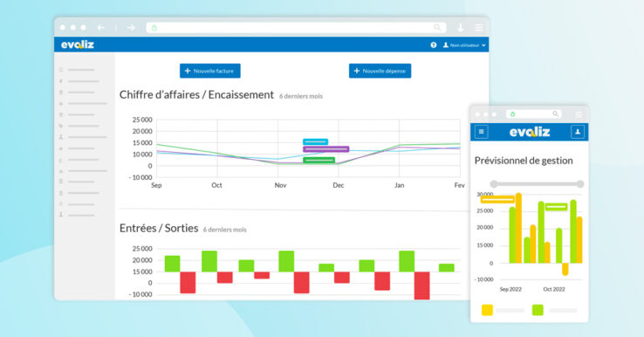Click the tag icon in the left sidebar
Viewport: 644px width, 337px height.
[61, 126]
